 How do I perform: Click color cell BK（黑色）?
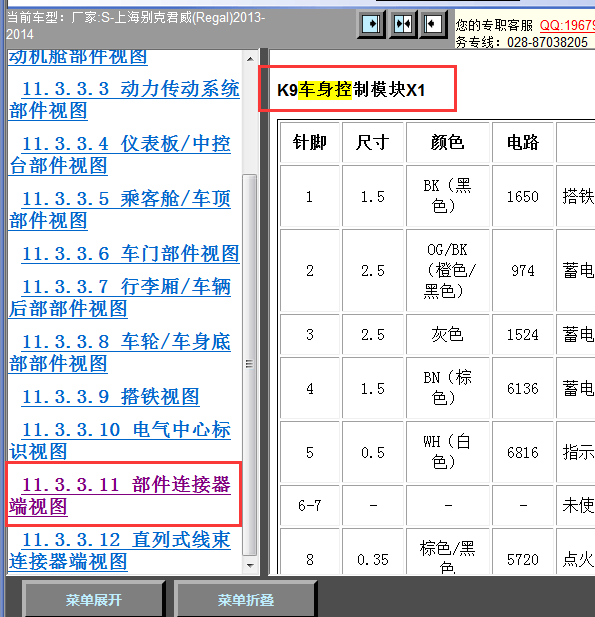tap(448, 196)
